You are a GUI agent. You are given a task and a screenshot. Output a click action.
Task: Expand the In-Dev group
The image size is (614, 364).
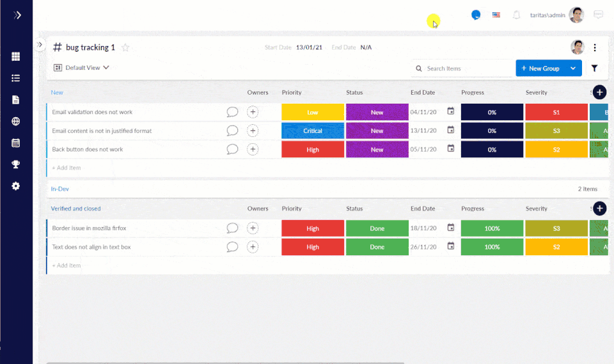point(59,189)
